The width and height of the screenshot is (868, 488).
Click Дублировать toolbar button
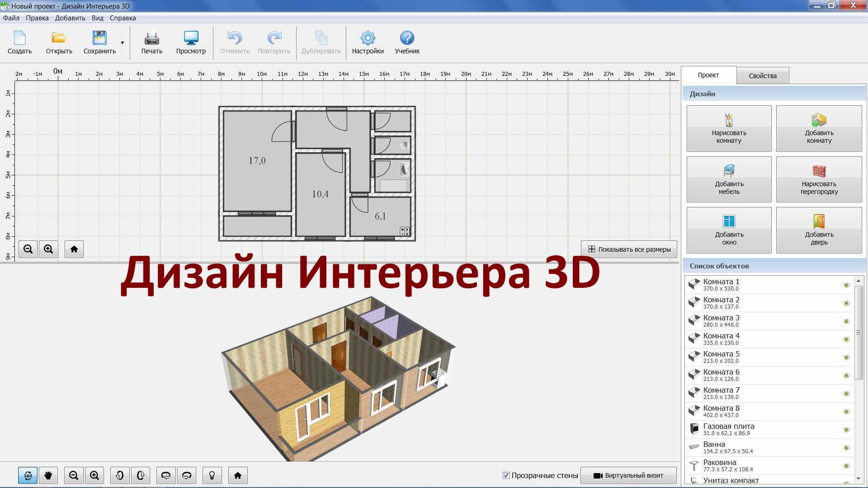(x=320, y=42)
